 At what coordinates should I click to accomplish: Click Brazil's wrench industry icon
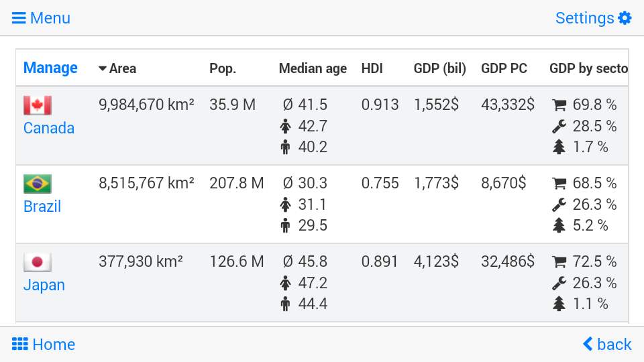[559, 204]
